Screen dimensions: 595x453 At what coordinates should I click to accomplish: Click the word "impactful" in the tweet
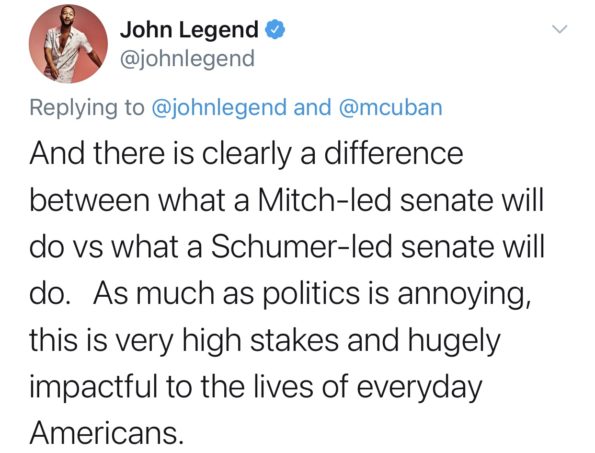point(94,388)
